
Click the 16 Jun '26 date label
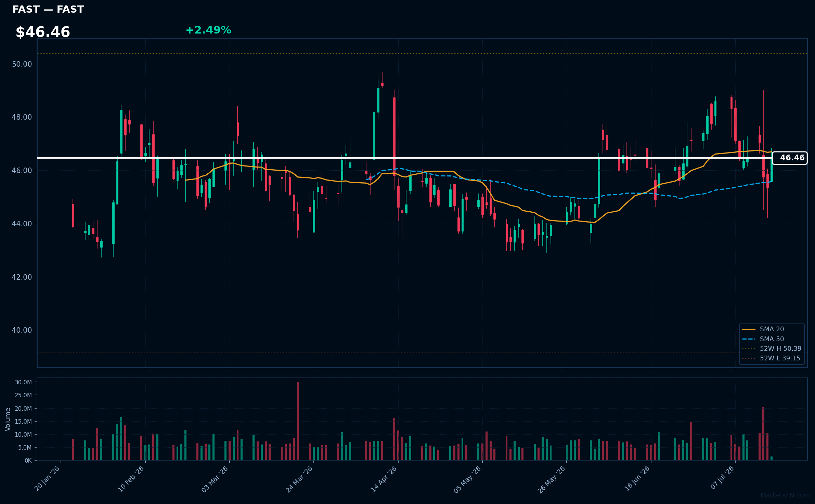coord(637,479)
